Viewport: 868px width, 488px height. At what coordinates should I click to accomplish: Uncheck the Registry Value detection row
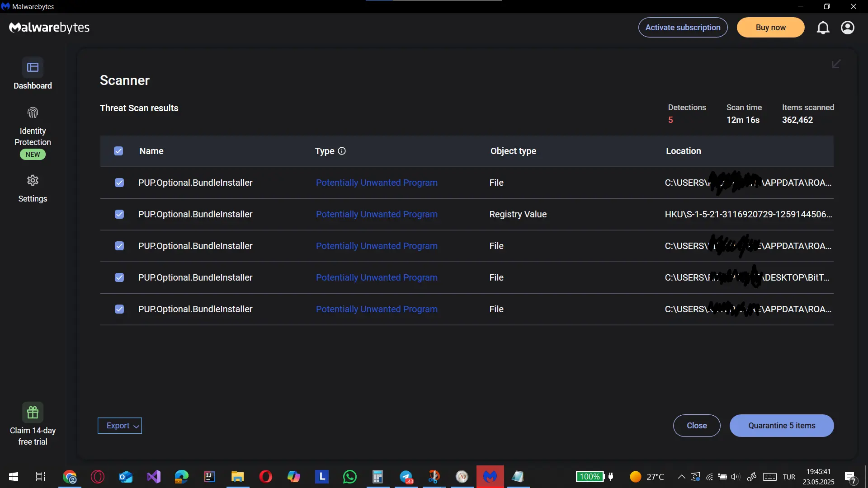tap(119, 214)
